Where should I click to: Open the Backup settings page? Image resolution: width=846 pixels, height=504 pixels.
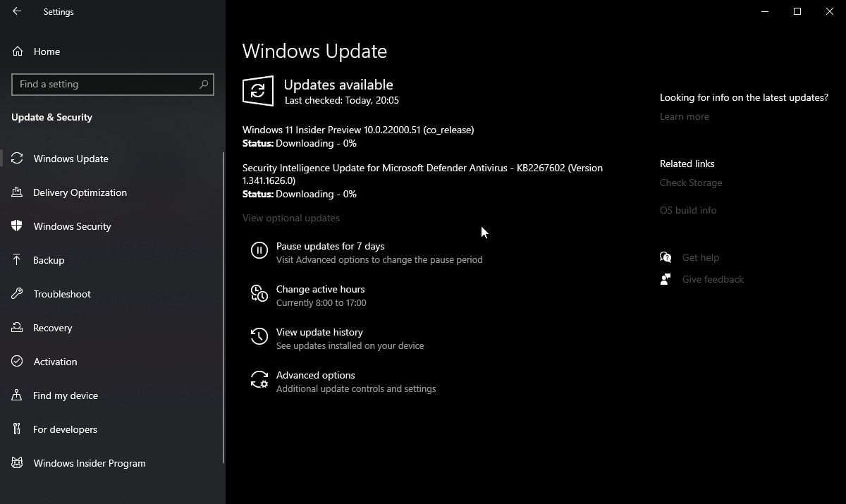pyautogui.click(x=113, y=260)
